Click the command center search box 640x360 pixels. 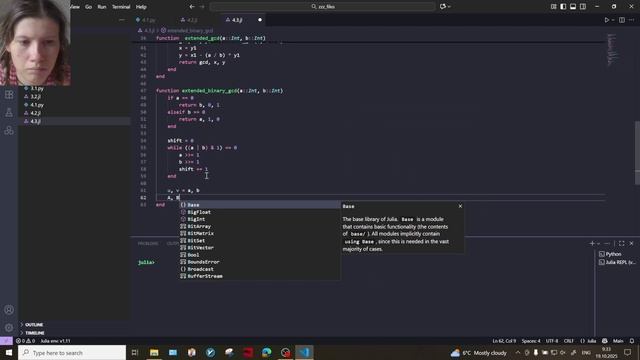tap(322, 7)
